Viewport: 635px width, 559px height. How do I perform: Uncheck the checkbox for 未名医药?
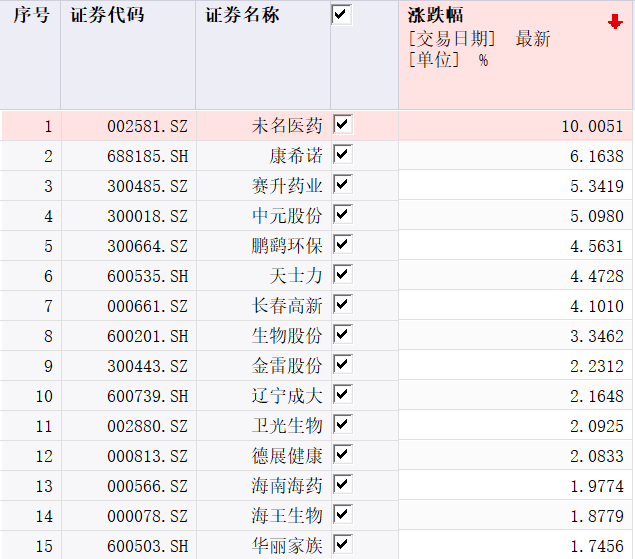(x=343, y=124)
